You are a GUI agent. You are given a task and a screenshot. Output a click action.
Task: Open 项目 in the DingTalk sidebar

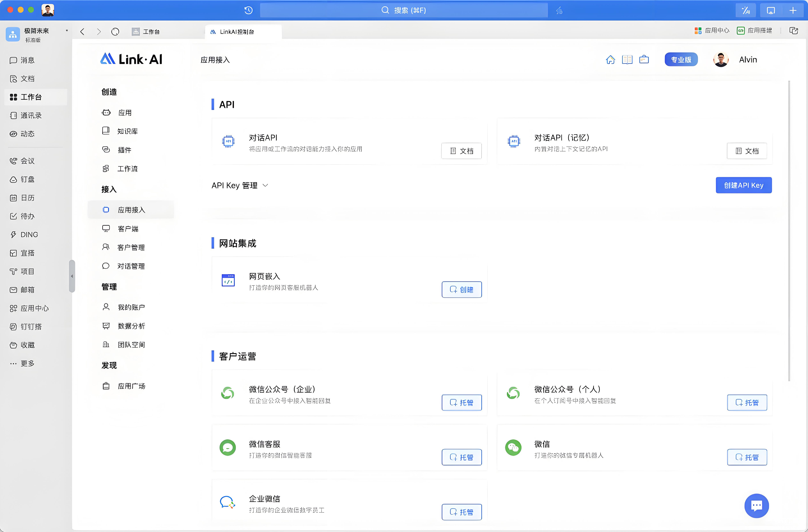pyautogui.click(x=22, y=271)
